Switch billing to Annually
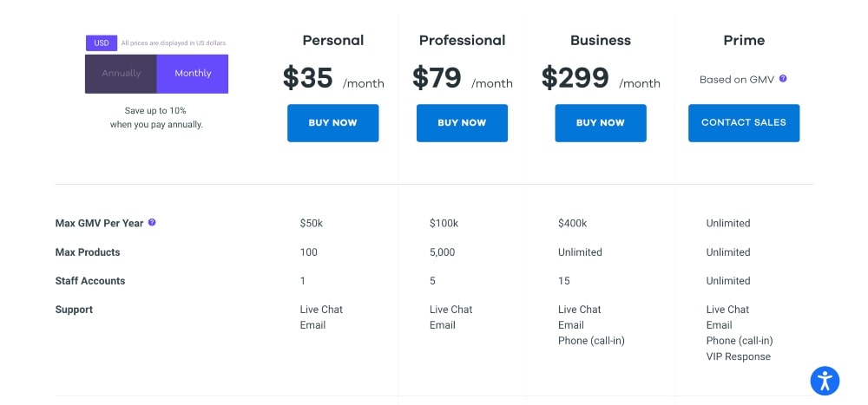 click(x=121, y=74)
